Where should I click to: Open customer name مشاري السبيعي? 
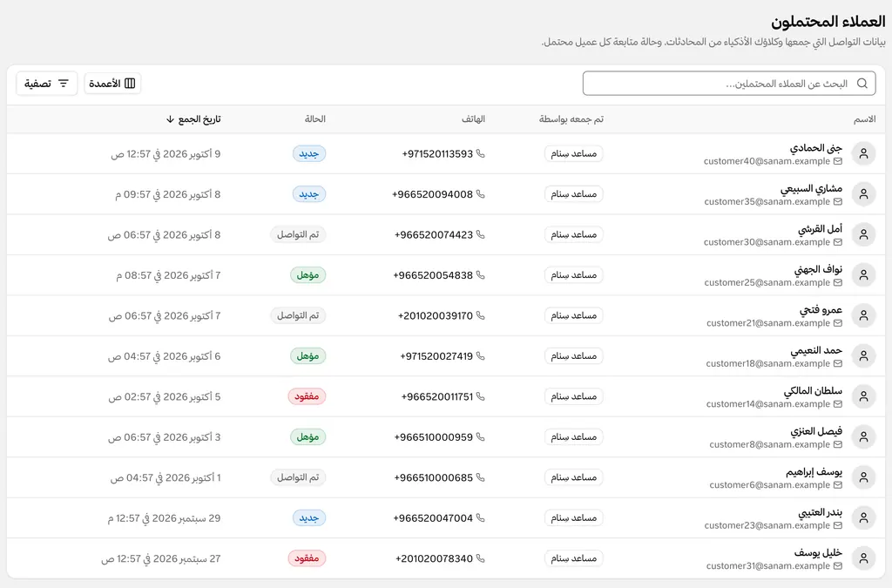[x=811, y=188]
